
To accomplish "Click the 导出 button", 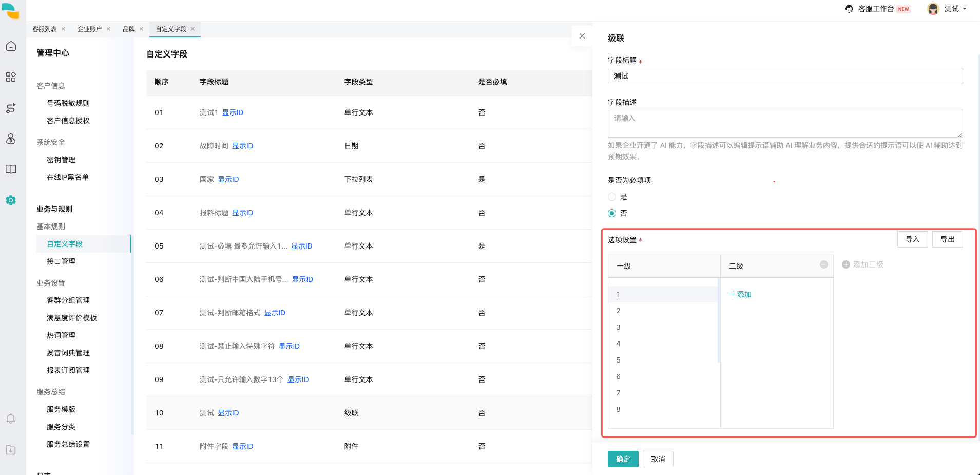I will tap(948, 239).
